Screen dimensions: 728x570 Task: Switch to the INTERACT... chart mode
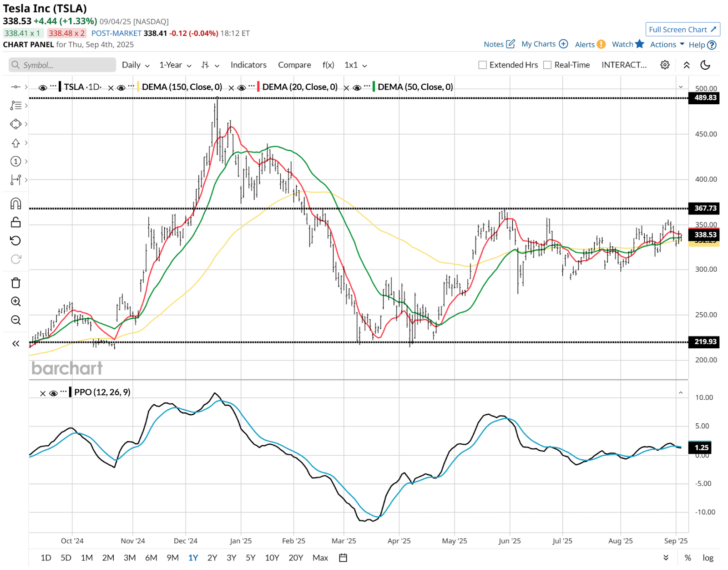pyautogui.click(x=624, y=65)
